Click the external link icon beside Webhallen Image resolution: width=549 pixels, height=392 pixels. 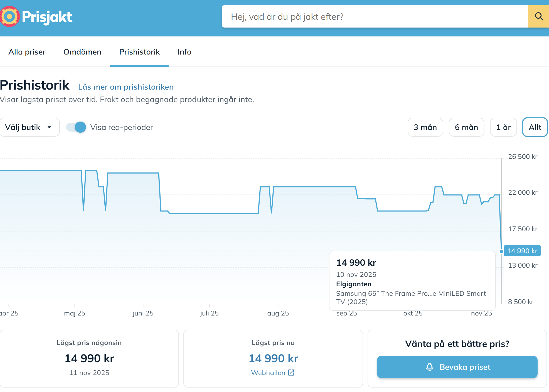(x=291, y=373)
